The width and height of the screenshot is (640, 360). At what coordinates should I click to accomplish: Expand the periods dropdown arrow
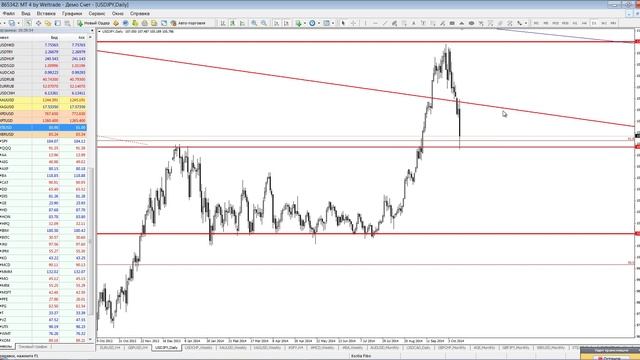319,23
